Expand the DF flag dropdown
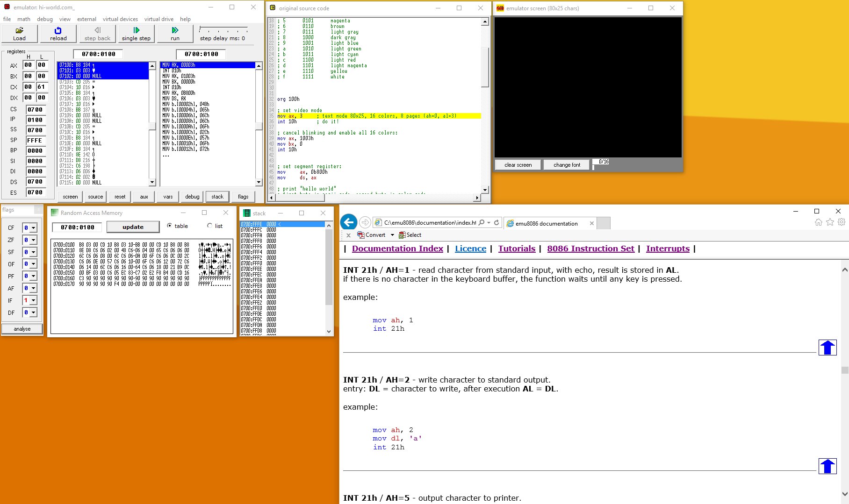This screenshot has width=849, height=504. [x=33, y=312]
